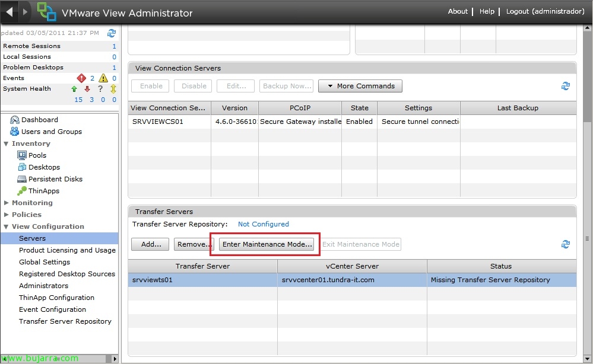Click the Pools monitor icon
The width and height of the screenshot is (593, 364).
(22, 155)
